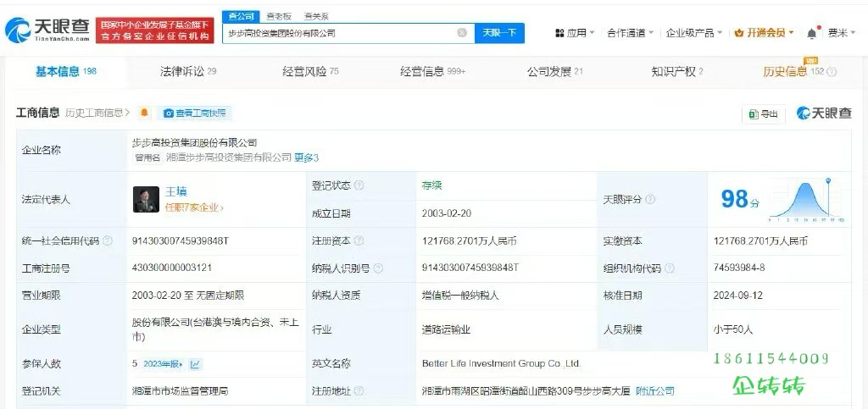Click the help icon next to 登记状态
The image size is (868, 409).
pos(359,185)
